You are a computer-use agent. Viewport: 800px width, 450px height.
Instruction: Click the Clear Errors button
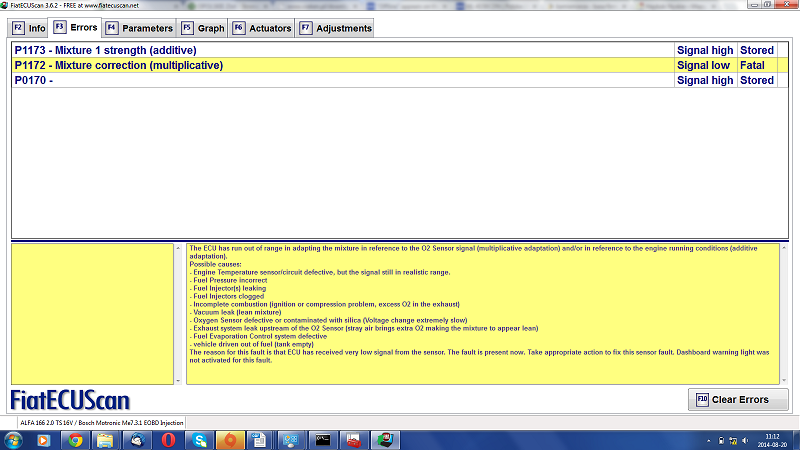[x=738, y=399]
